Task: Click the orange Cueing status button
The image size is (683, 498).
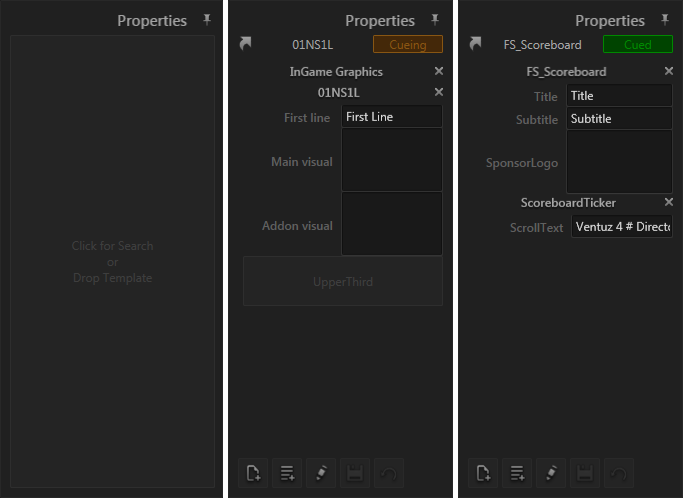Action: pyautogui.click(x=407, y=44)
